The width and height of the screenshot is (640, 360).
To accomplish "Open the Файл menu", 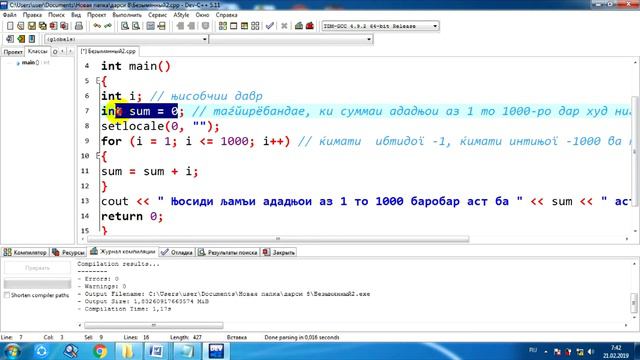I will (x=10, y=15).
